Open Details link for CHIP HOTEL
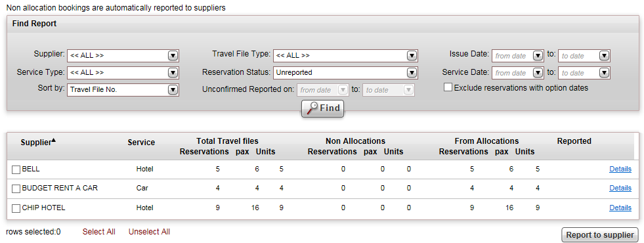Image resolution: width=644 pixels, height=243 pixels. pyautogui.click(x=620, y=208)
